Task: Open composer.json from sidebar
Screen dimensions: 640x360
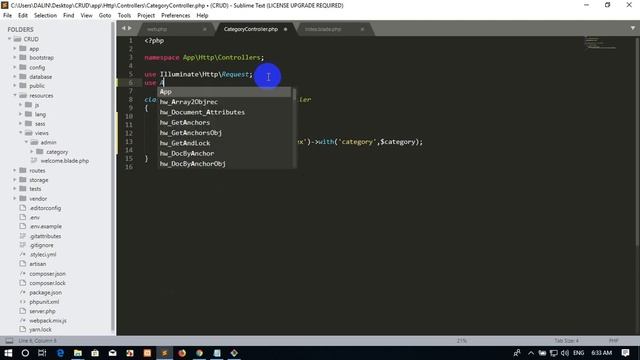Action: [x=47, y=274]
